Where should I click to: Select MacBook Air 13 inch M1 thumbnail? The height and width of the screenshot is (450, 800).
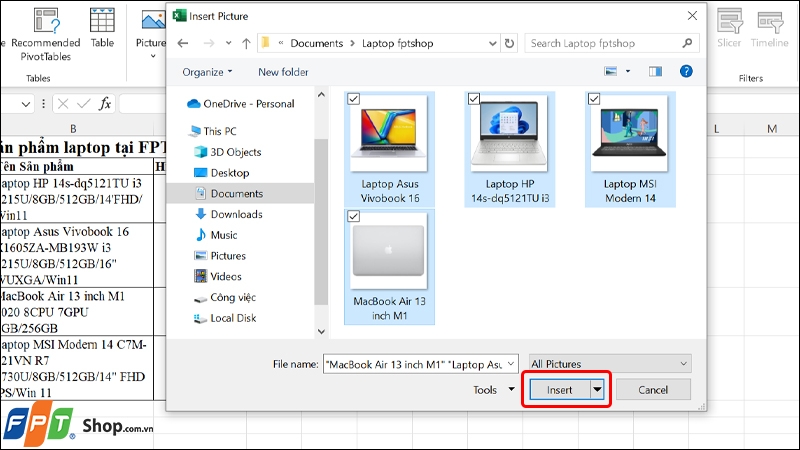(389, 251)
